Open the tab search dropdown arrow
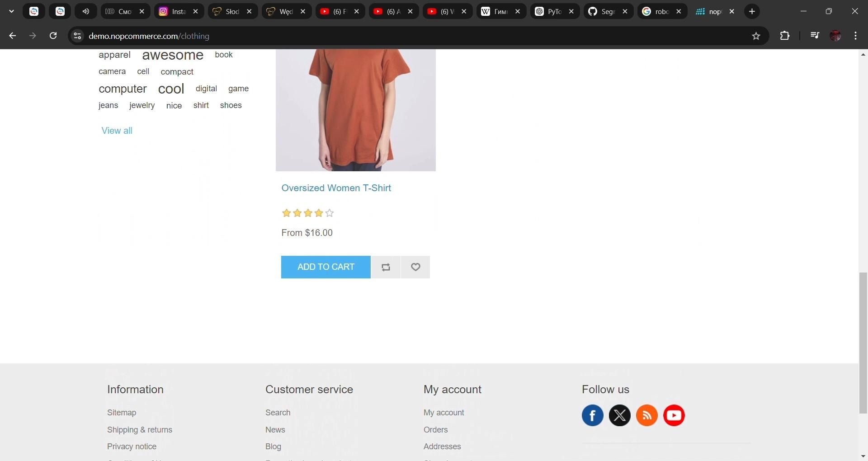Viewport: 868px width, 461px height. pyautogui.click(x=11, y=11)
